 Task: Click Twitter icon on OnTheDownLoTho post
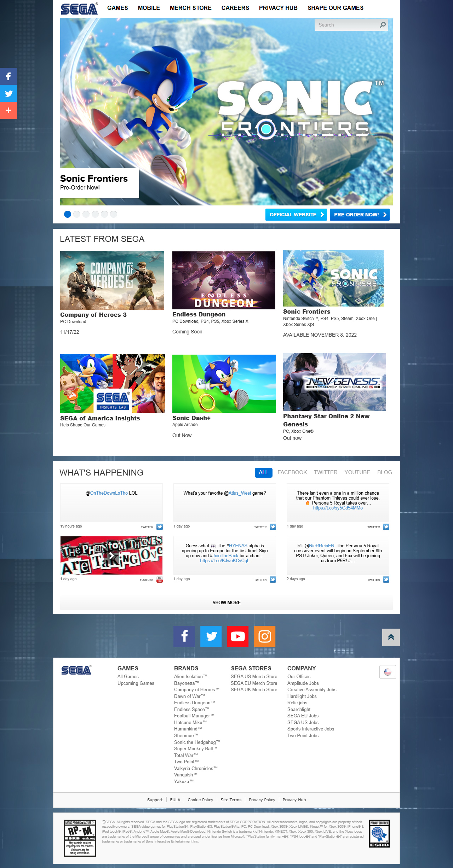[160, 527]
